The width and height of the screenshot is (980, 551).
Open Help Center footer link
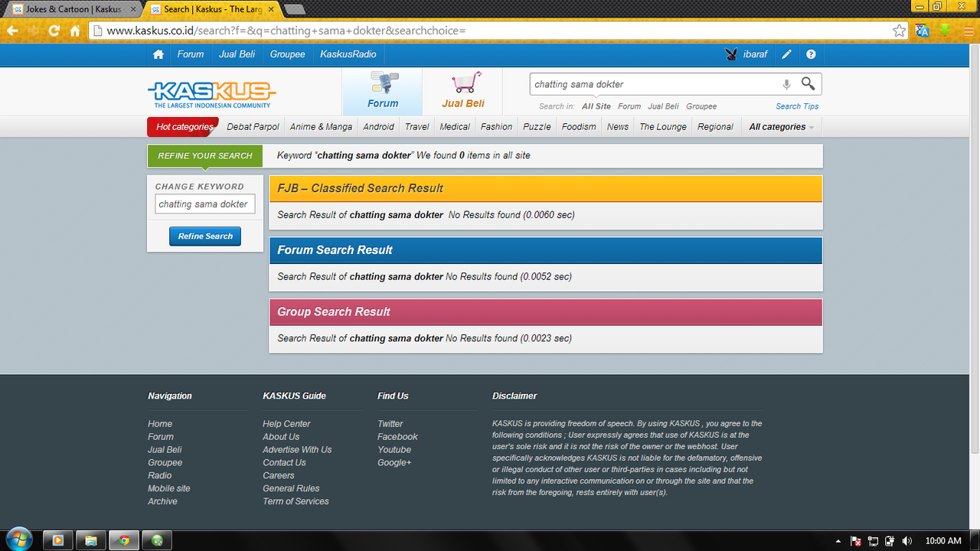point(286,424)
